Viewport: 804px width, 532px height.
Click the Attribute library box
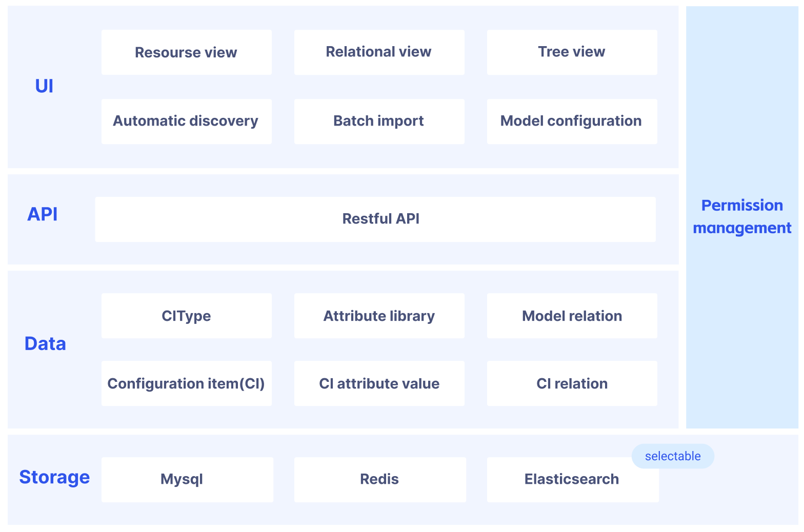point(379,316)
